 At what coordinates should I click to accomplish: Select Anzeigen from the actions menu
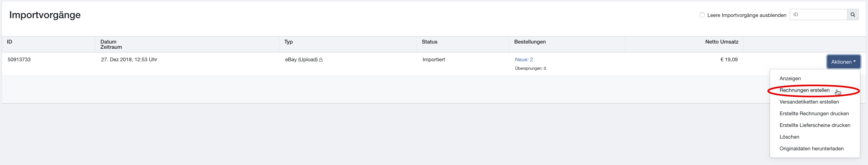click(x=790, y=78)
